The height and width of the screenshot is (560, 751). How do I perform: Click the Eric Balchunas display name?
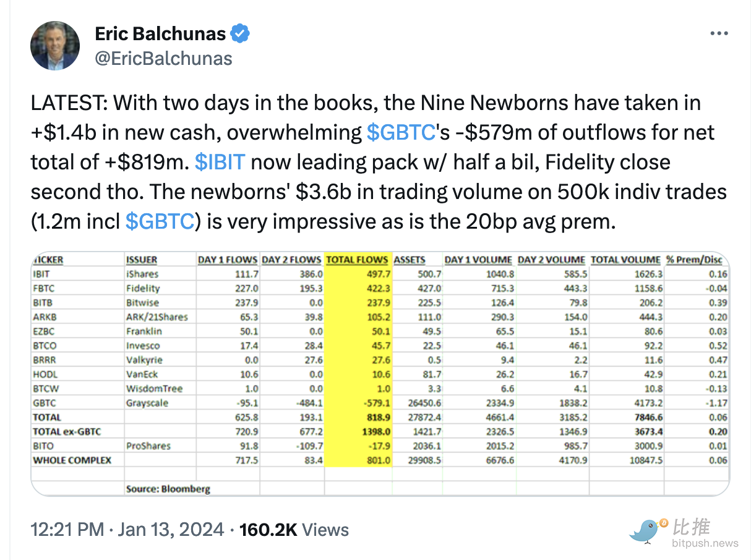160,33
